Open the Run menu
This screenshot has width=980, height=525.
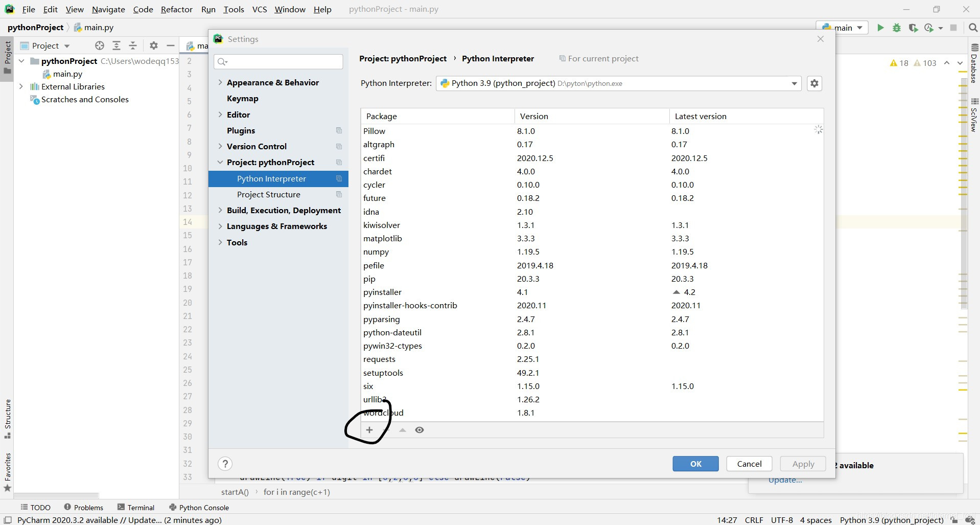point(208,9)
